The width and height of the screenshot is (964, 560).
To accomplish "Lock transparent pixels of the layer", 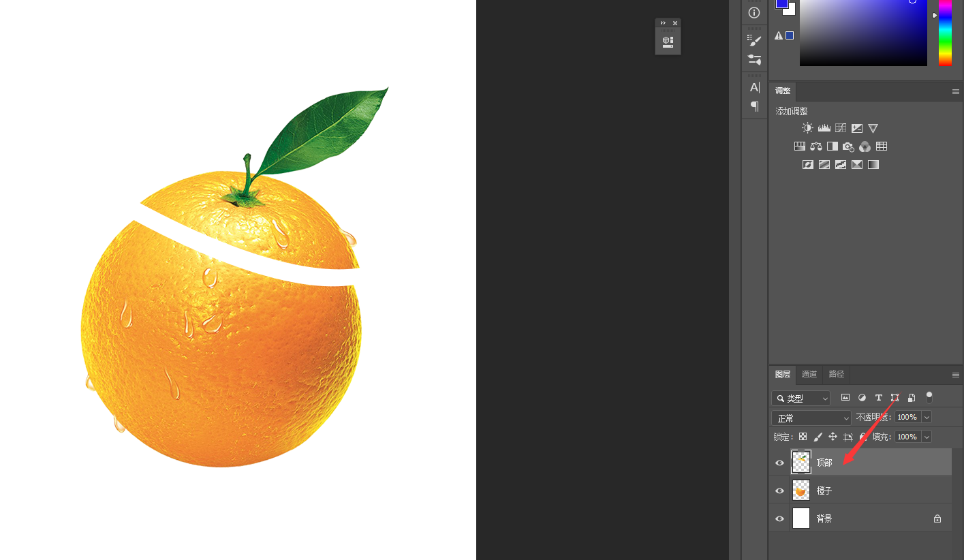I will coord(803,437).
